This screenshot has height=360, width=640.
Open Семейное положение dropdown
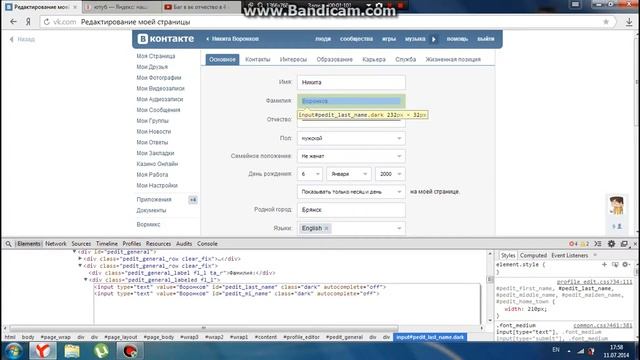coord(351,156)
